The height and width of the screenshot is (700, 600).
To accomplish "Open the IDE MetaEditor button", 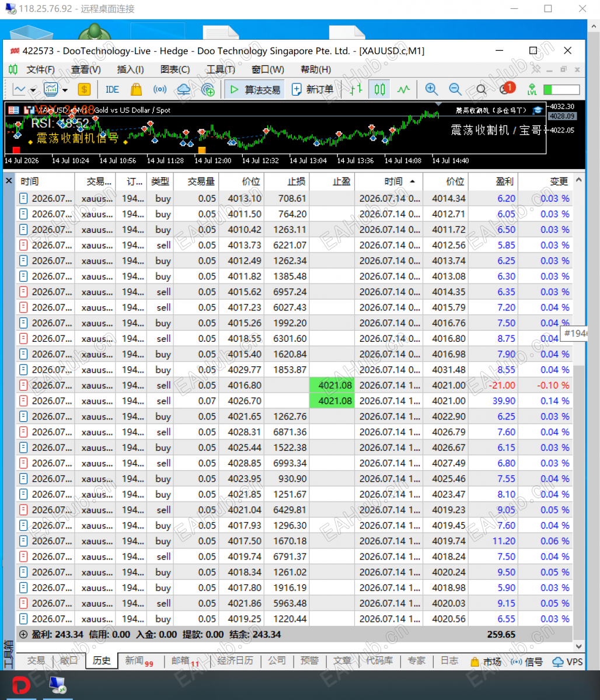I will point(112,89).
